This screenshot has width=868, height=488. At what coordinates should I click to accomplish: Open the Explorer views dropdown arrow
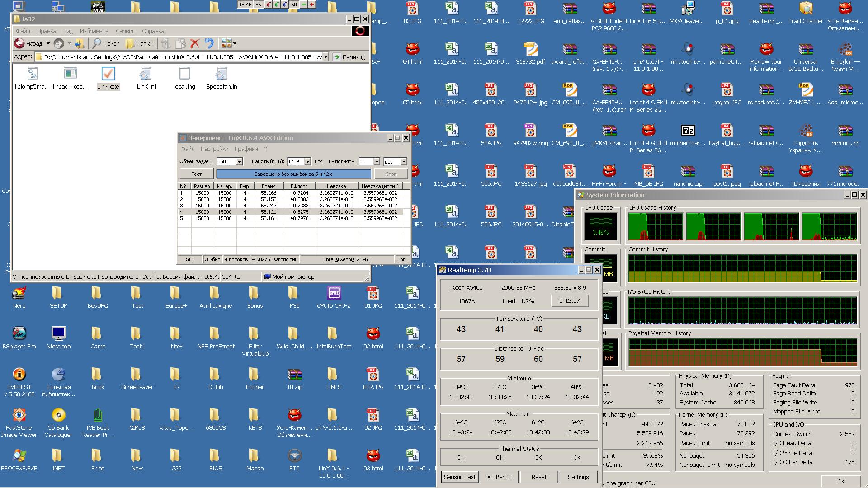coord(235,44)
